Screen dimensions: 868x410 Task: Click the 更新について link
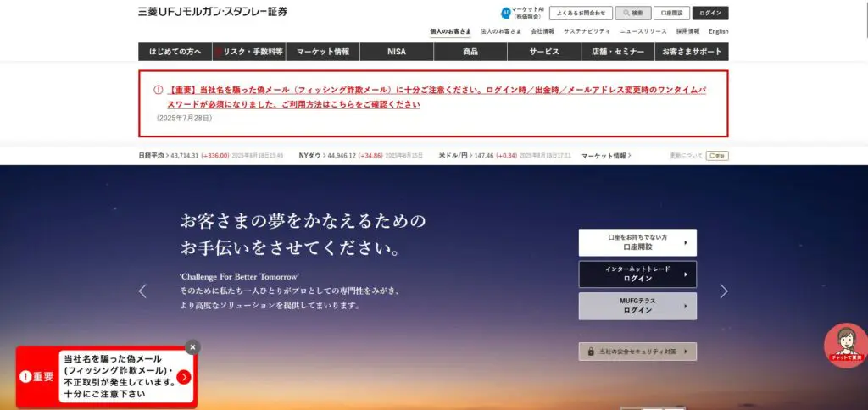tap(686, 156)
